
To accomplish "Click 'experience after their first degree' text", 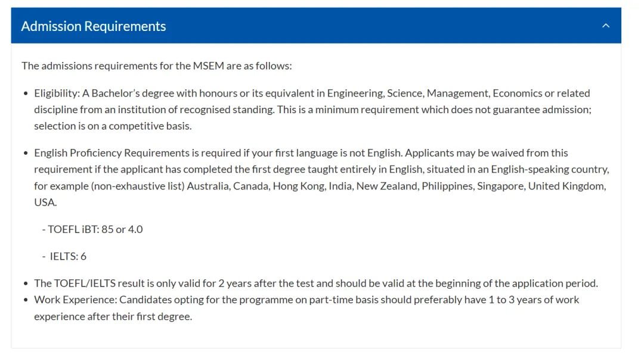I will (113, 316).
